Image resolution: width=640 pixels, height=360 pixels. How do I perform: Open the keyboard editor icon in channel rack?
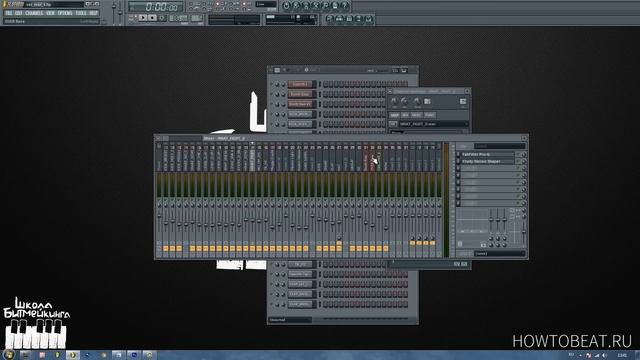pyautogui.click(x=404, y=70)
